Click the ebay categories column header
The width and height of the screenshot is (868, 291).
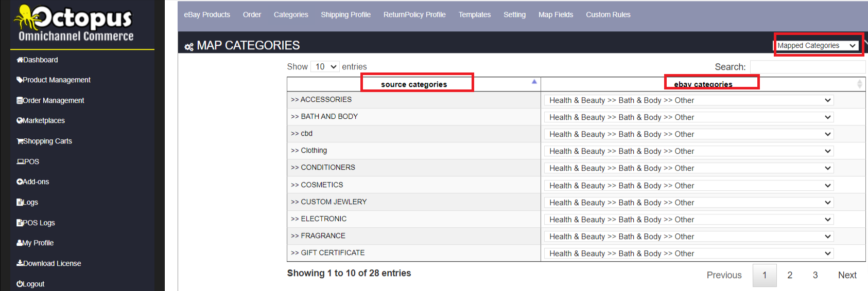pyautogui.click(x=703, y=84)
